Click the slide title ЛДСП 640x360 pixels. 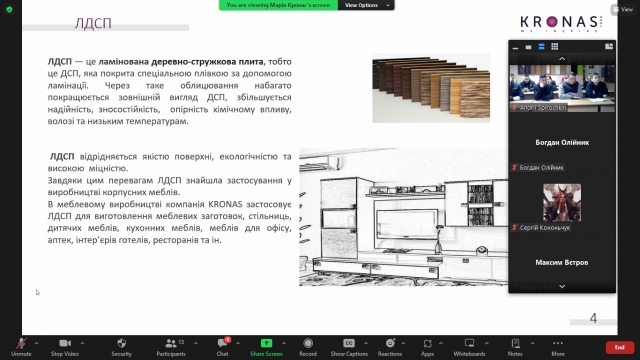(93, 23)
